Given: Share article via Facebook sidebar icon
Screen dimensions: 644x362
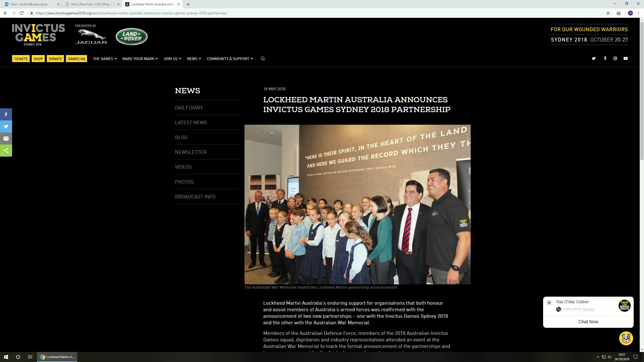Looking at the screenshot, I should [6, 114].
